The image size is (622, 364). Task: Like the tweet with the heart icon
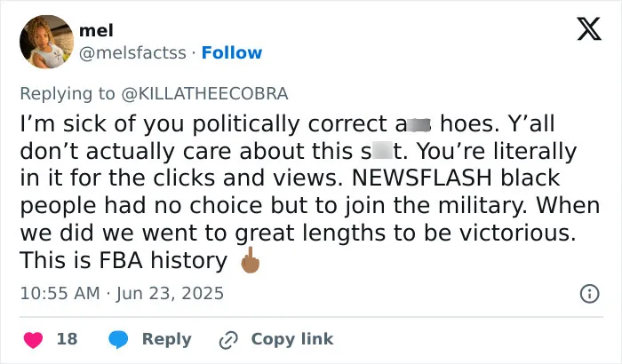[x=34, y=340]
